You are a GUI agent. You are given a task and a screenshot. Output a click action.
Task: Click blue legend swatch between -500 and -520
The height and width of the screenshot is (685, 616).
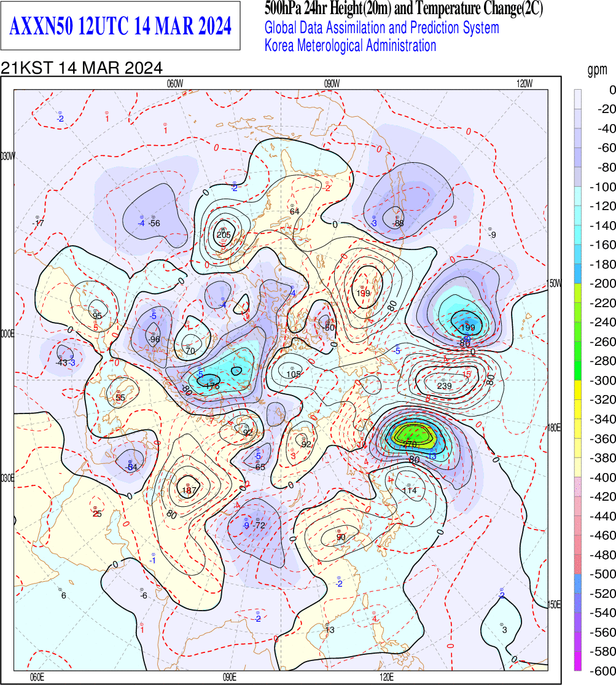[x=577, y=583]
